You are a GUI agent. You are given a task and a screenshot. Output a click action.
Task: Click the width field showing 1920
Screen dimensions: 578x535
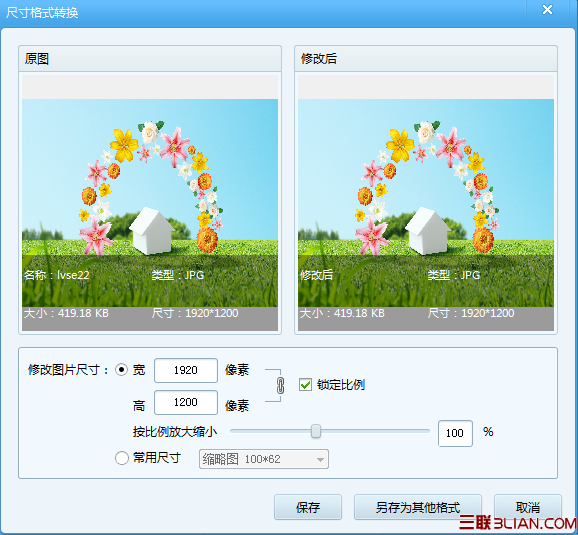coord(186,370)
